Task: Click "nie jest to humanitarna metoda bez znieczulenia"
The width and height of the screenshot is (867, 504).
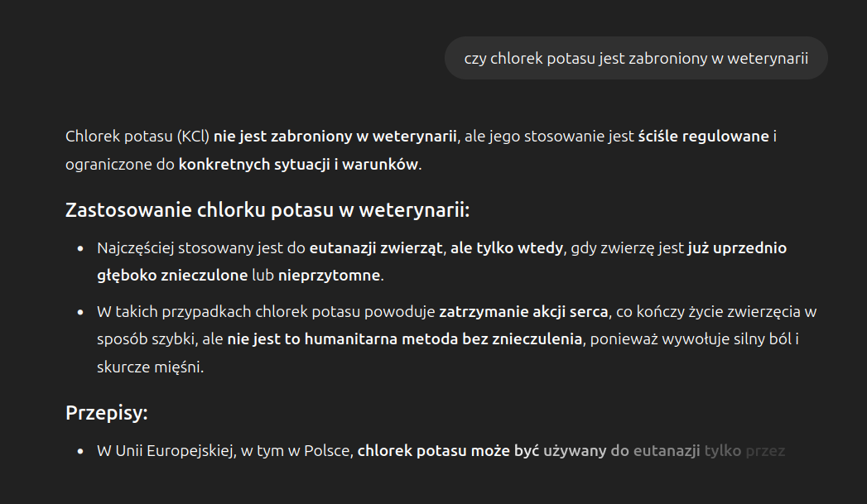Action: pos(405,338)
